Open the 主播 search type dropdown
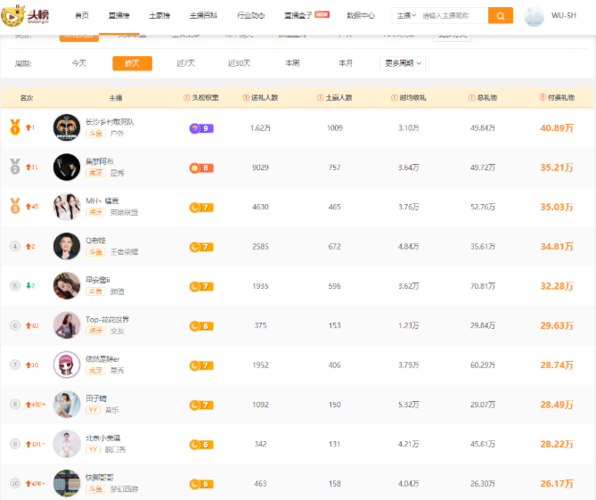Image resolution: width=596 pixels, height=500 pixels. click(x=406, y=16)
